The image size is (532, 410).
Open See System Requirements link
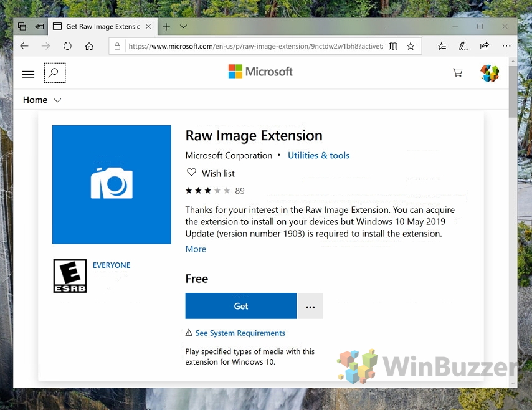tap(240, 333)
